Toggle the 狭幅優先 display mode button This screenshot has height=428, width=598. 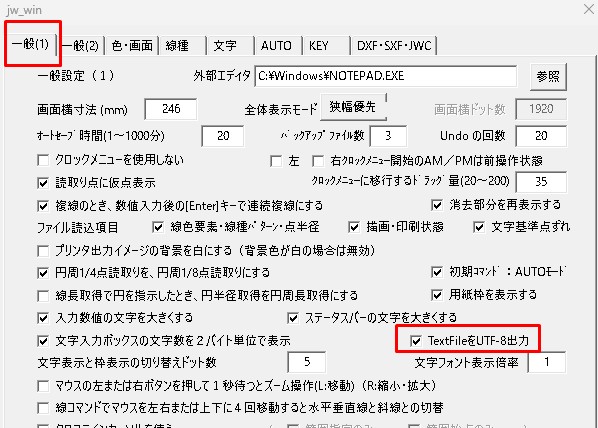coord(353,107)
